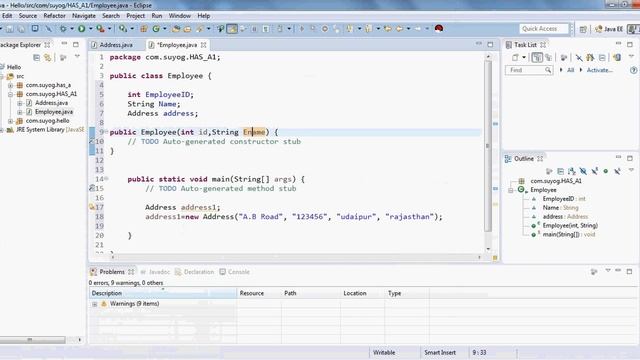Viewport: 640px width, 360px height.
Task: Select main(String[]) : void in Outline
Action: [569, 235]
